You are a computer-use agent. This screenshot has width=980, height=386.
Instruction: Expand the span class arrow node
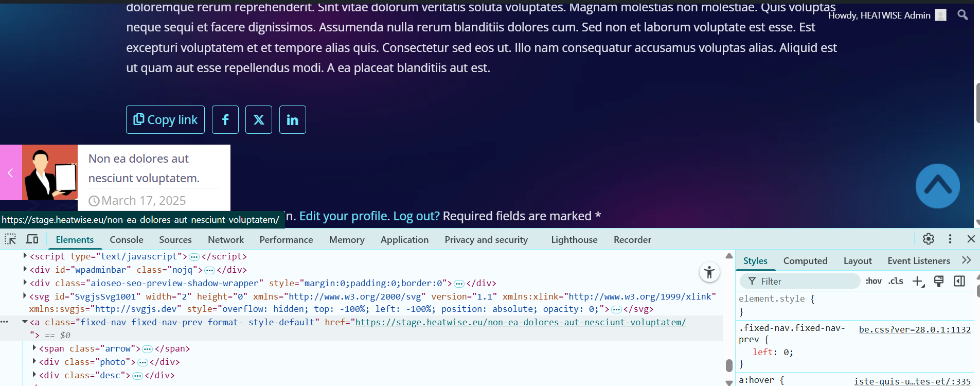point(34,348)
